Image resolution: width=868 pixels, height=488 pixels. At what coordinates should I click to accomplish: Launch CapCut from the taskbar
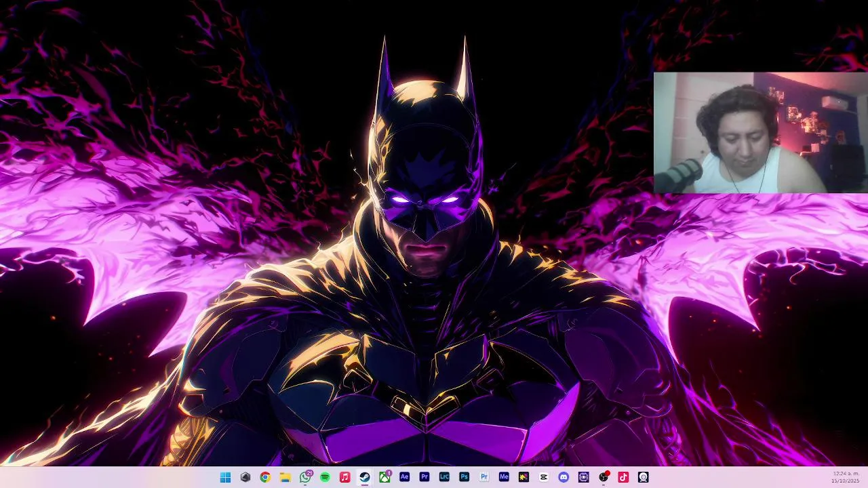coord(543,477)
